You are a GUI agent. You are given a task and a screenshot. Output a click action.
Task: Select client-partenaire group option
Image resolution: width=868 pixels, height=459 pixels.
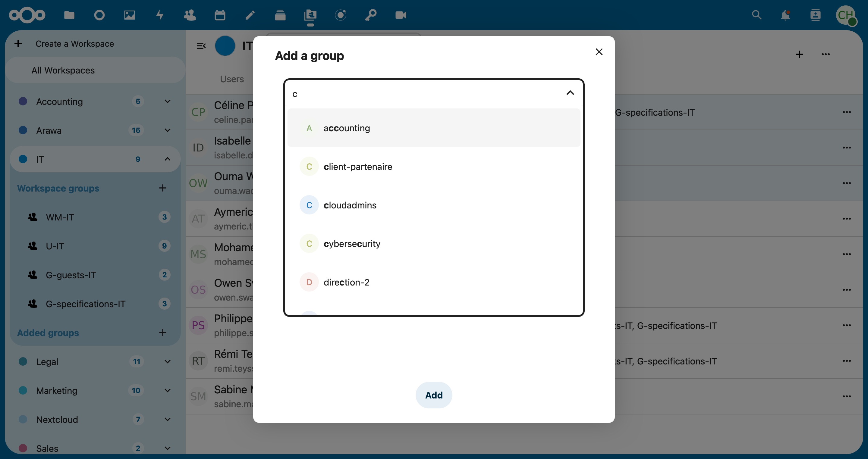357,166
